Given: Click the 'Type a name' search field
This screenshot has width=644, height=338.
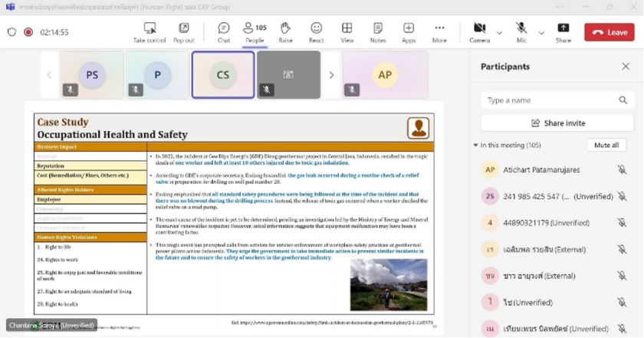Looking at the screenshot, I should click(550, 100).
